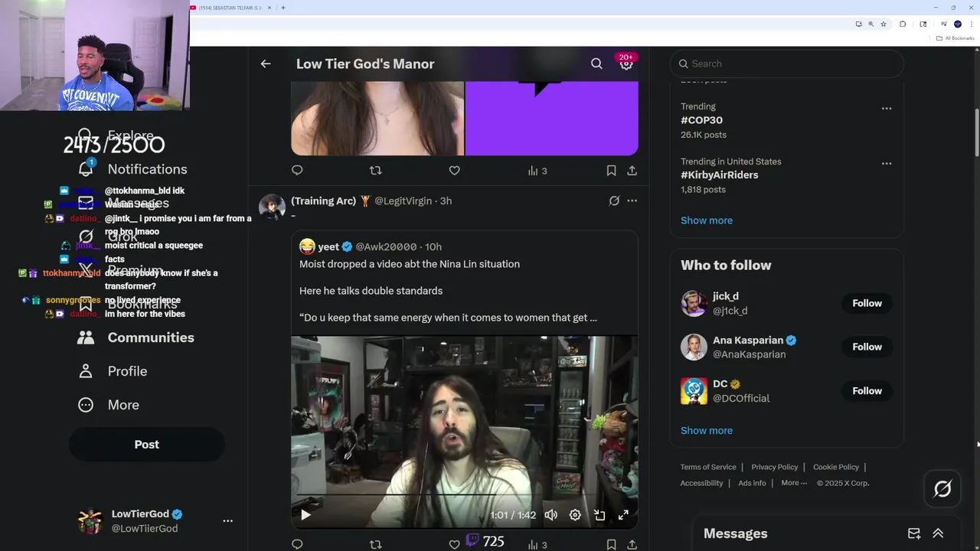This screenshot has width=980, height=551.
Task: Open the floating Grok button
Action: point(942,489)
